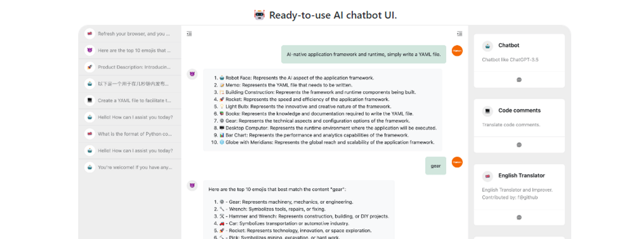Collapse the right sidebar toggle icon

click(459, 33)
